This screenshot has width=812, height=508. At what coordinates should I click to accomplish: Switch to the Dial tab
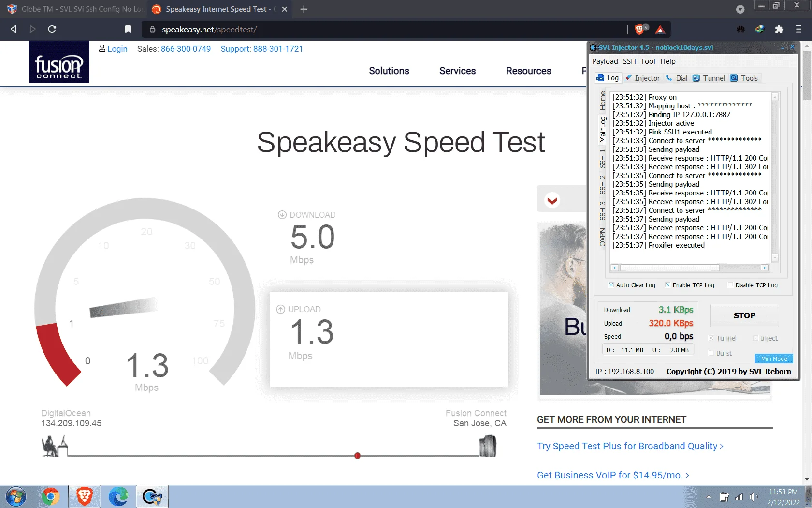[x=676, y=78]
